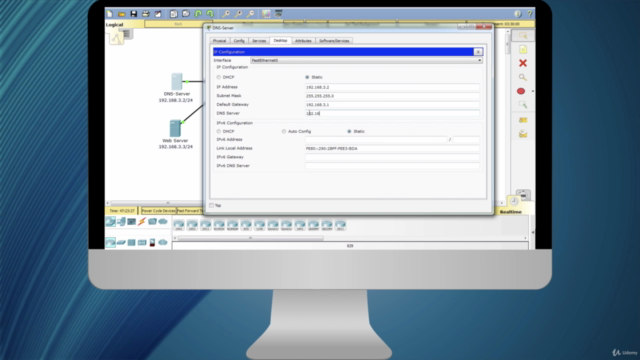This screenshot has width=640, height=360.
Task: Click the New file icon in the toolbar
Action: [109, 14]
